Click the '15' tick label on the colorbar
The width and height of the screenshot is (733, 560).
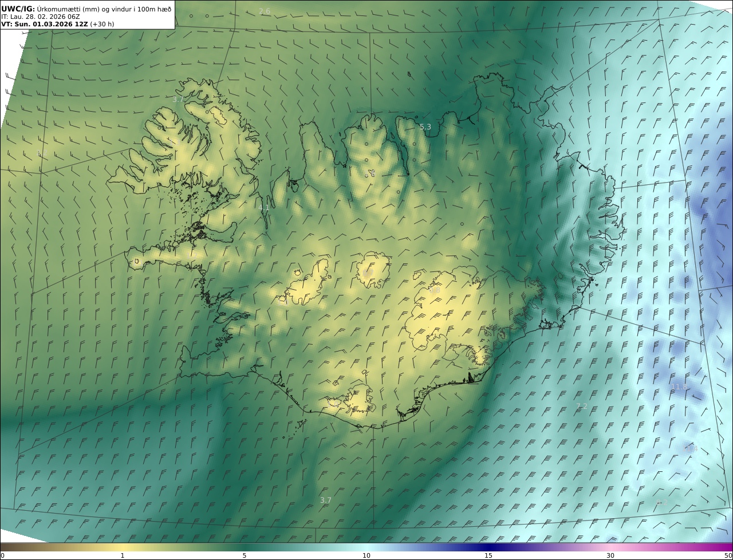[x=488, y=555]
